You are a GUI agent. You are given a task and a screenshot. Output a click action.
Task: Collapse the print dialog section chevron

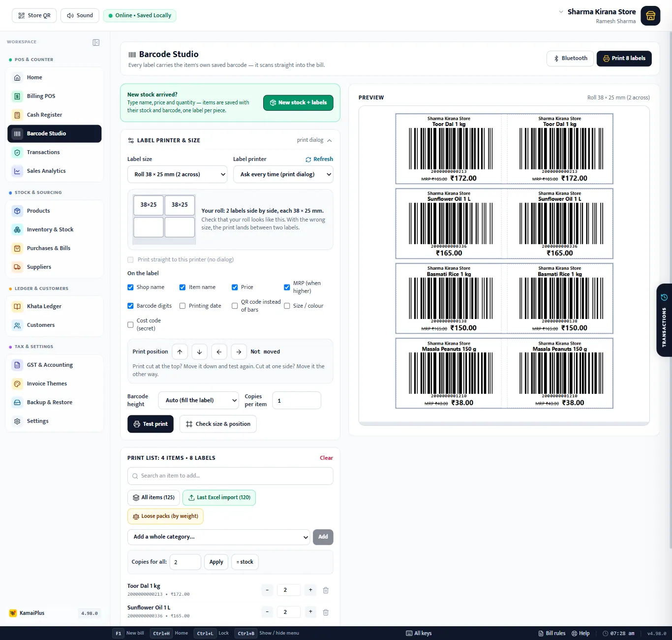click(329, 140)
